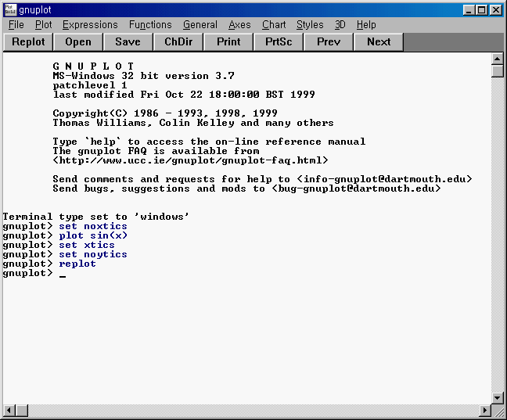Viewport: 507px width, 420px height.
Task: Click the Prev toolbar button
Action: point(329,42)
